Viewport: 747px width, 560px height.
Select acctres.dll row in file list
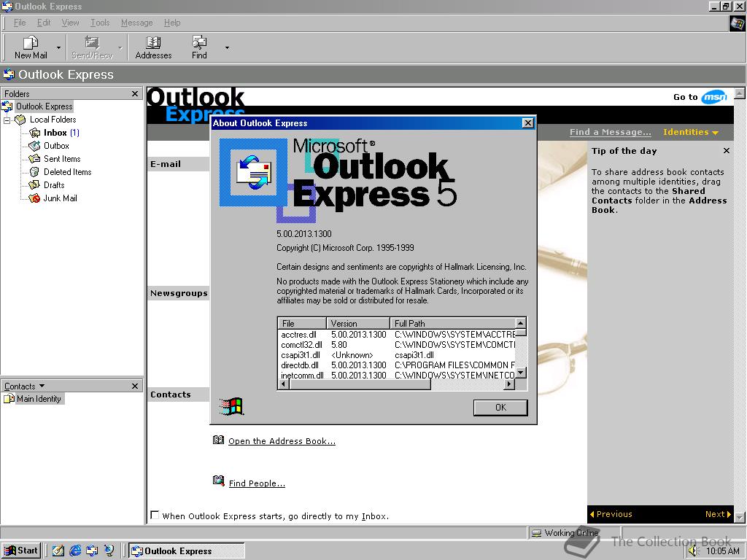pos(396,335)
